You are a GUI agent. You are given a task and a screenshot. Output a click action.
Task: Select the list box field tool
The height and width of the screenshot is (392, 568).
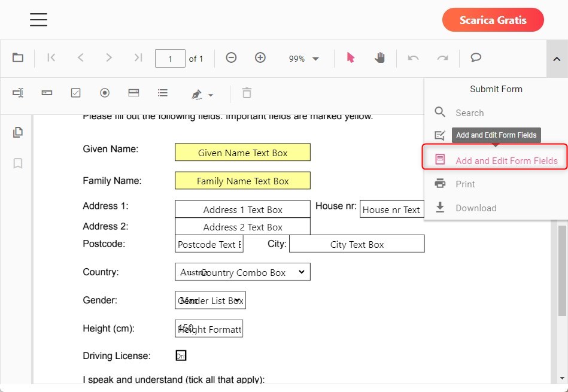(x=162, y=93)
